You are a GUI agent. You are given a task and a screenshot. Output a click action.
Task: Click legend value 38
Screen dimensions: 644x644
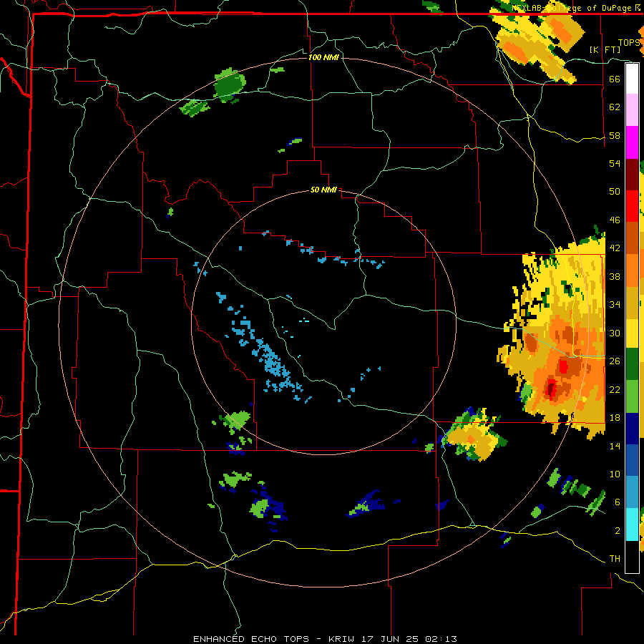click(615, 276)
